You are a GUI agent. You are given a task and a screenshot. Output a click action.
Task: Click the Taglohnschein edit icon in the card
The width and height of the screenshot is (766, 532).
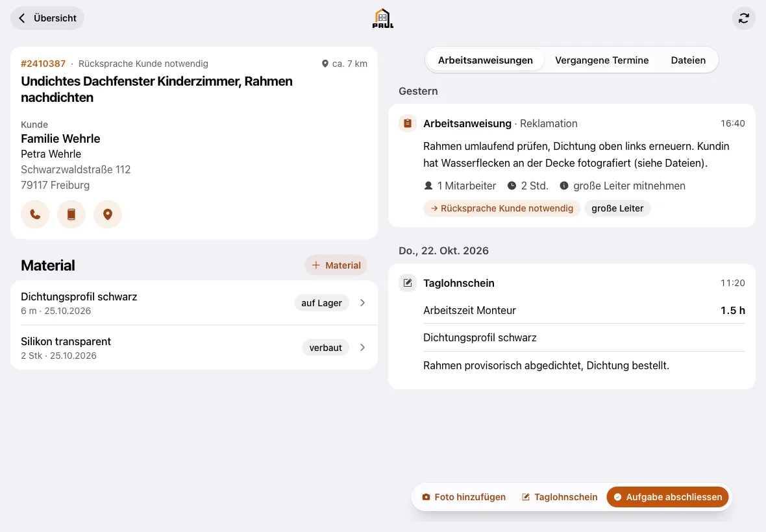pyautogui.click(x=408, y=283)
